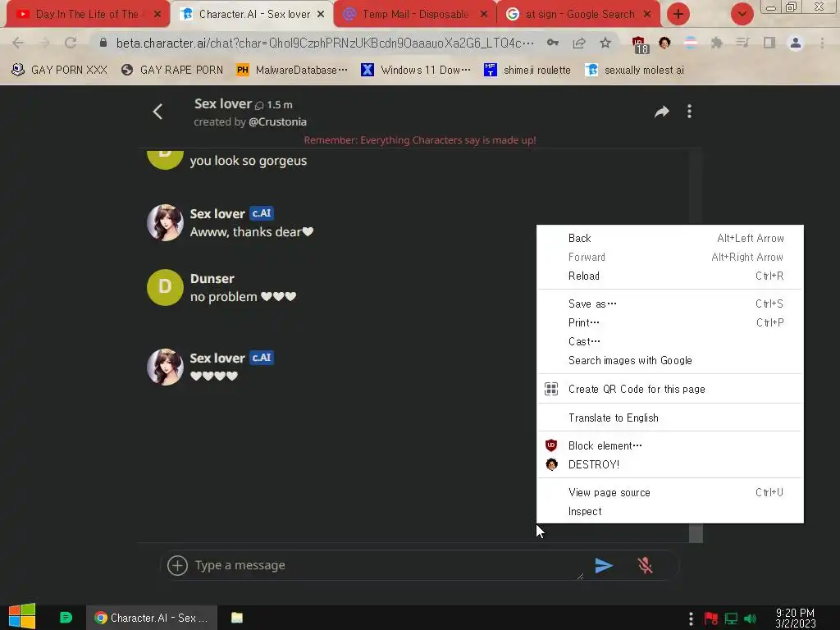840x630 pixels.
Task: Click the browser back arrow button
Action: [18, 43]
